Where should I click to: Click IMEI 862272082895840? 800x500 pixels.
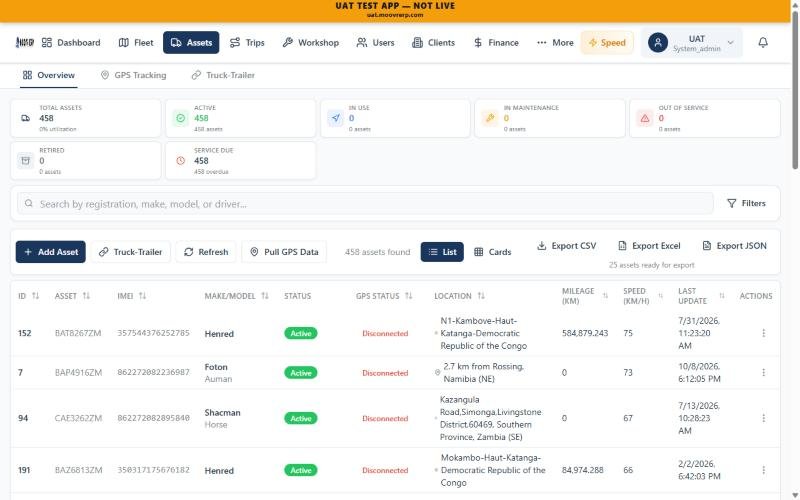tap(154, 418)
